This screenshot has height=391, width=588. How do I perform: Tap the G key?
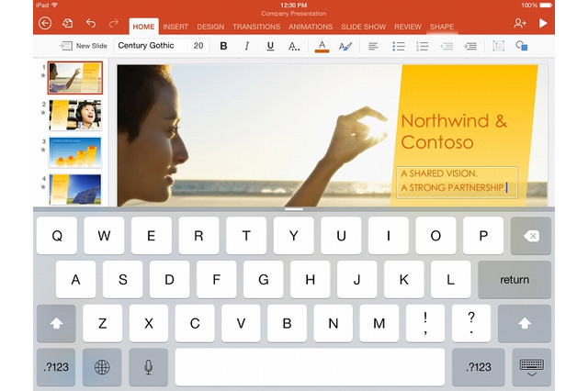264,280
